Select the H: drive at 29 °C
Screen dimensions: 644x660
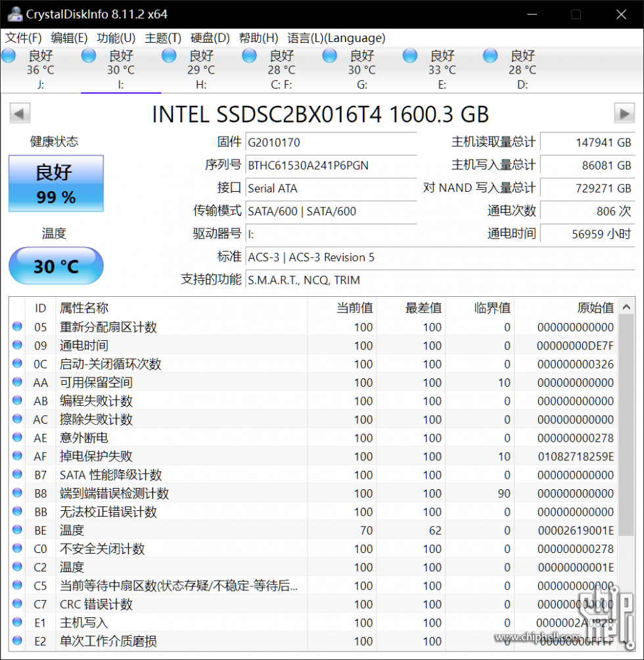coord(201,70)
